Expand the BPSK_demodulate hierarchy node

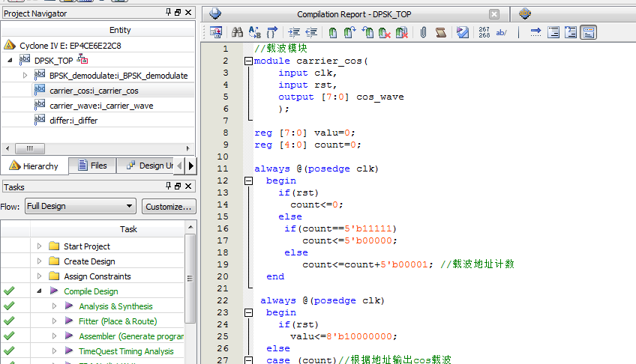[x=25, y=75]
